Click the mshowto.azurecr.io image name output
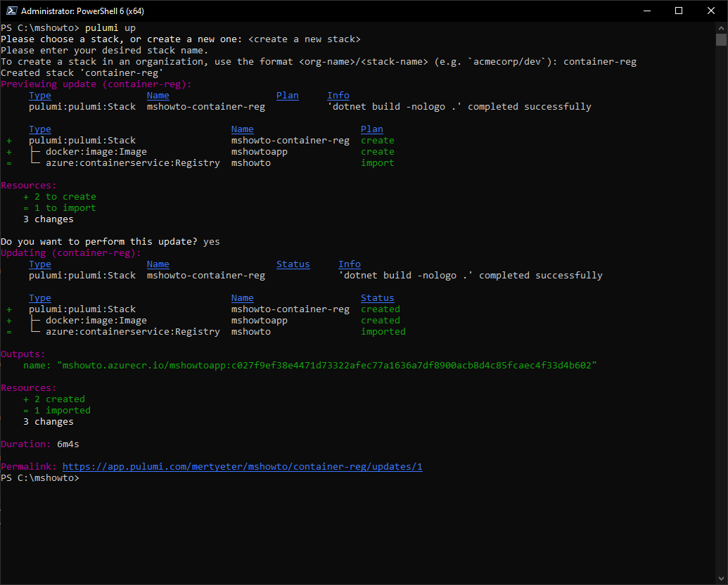Image resolution: width=728 pixels, height=585 pixels. point(327,366)
